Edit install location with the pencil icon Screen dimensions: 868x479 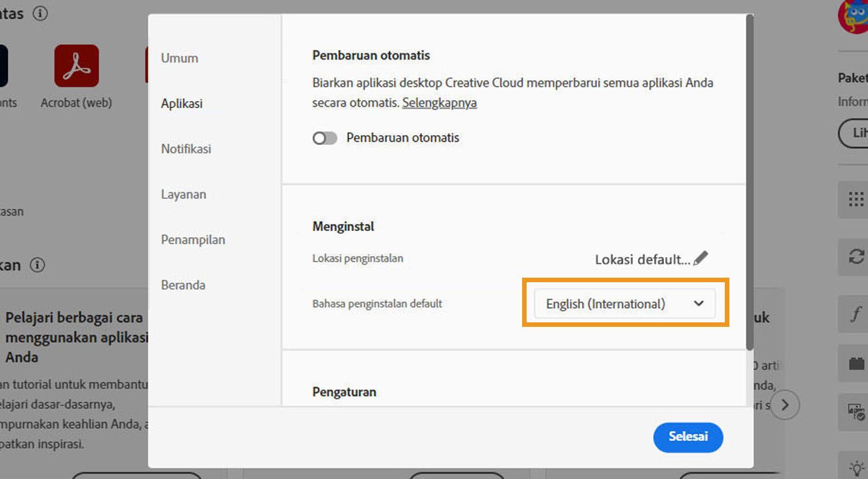tap(702, 258)
